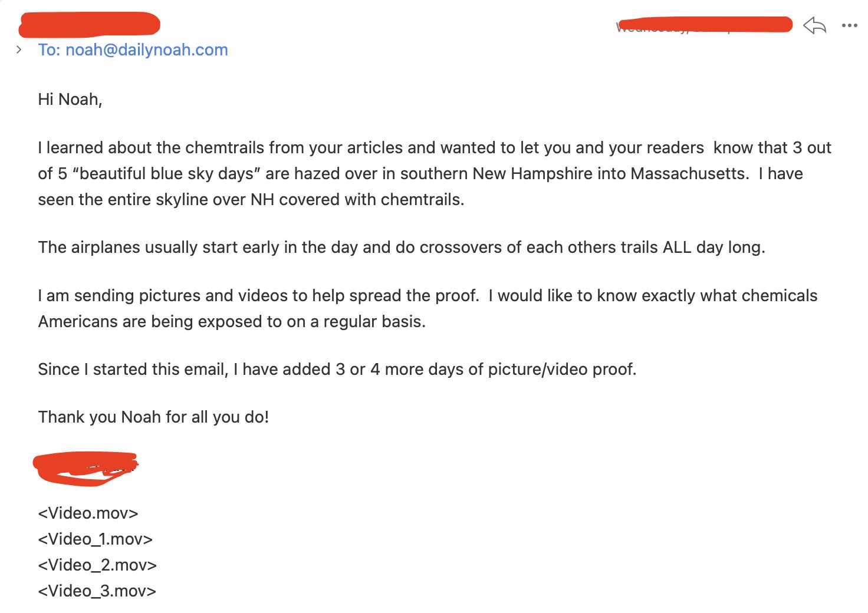Open the more options ellipsis menu
This screenshot has width=868, height=613.
[849, 25]
